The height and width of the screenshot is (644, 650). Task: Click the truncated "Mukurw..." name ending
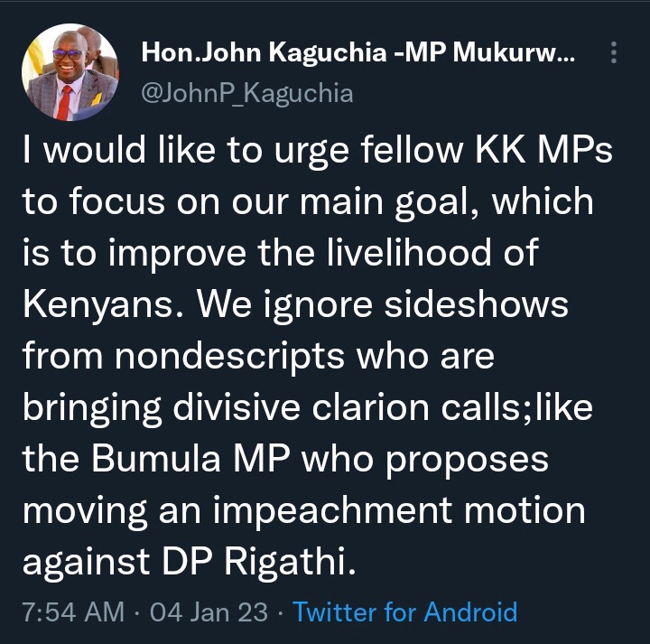tap(514, 52)
